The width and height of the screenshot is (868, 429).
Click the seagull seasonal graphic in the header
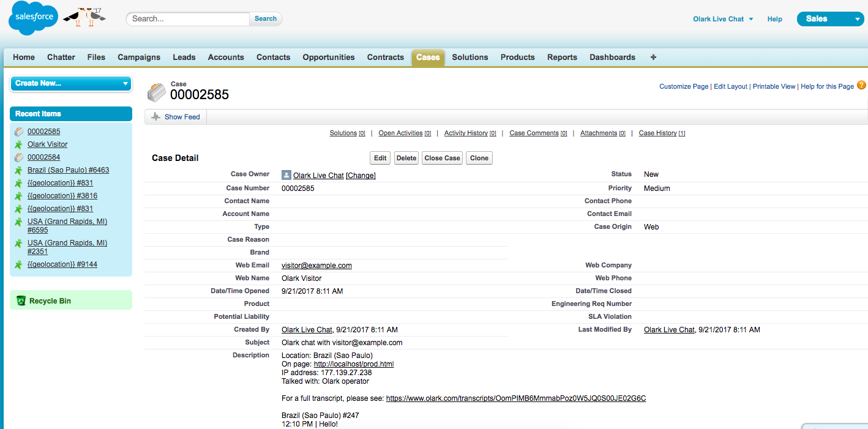point(84,17)
